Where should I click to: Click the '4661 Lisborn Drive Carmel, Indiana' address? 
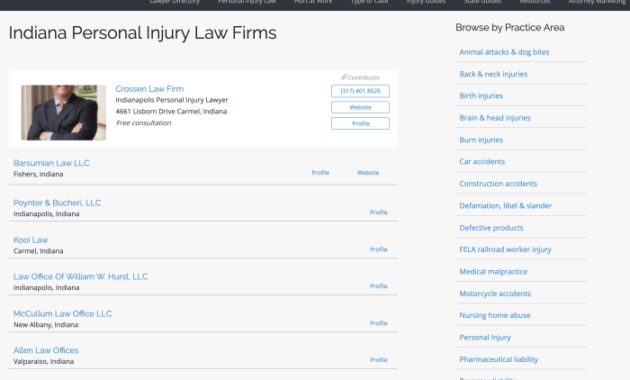[171, 111]
